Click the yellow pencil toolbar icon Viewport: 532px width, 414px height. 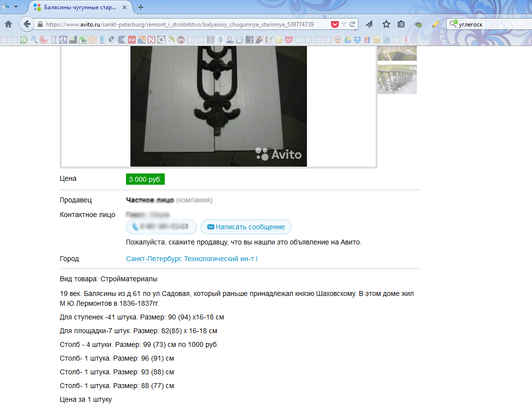pyautogui.click(x=435, y=24)
